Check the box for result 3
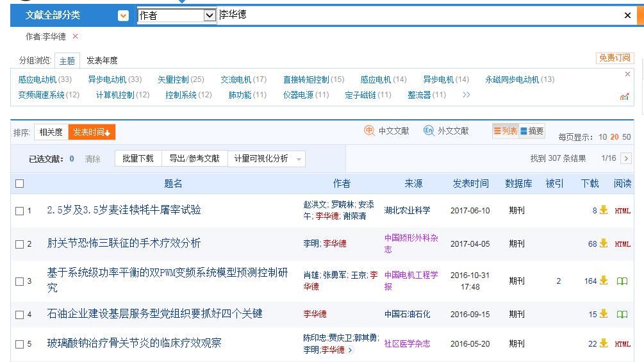Image resolution: width=644 pixels, height=362 pixels. pos(19,281)
